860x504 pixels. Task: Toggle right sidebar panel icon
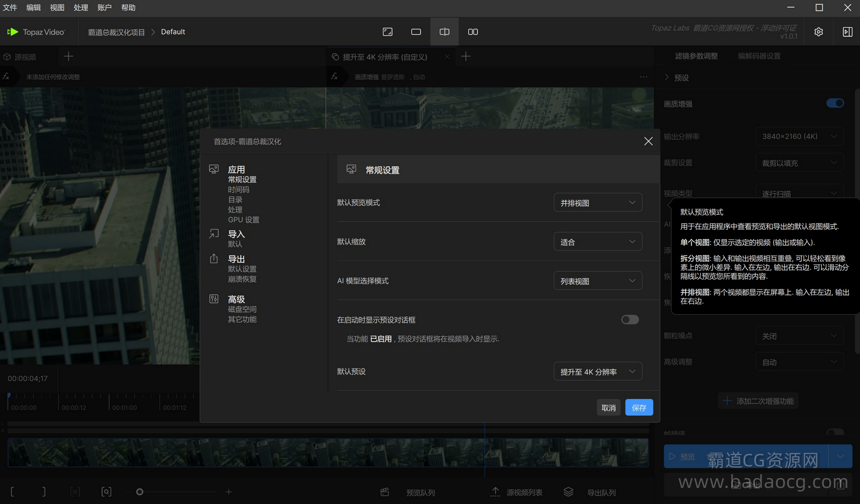click(x=847, y=32)
